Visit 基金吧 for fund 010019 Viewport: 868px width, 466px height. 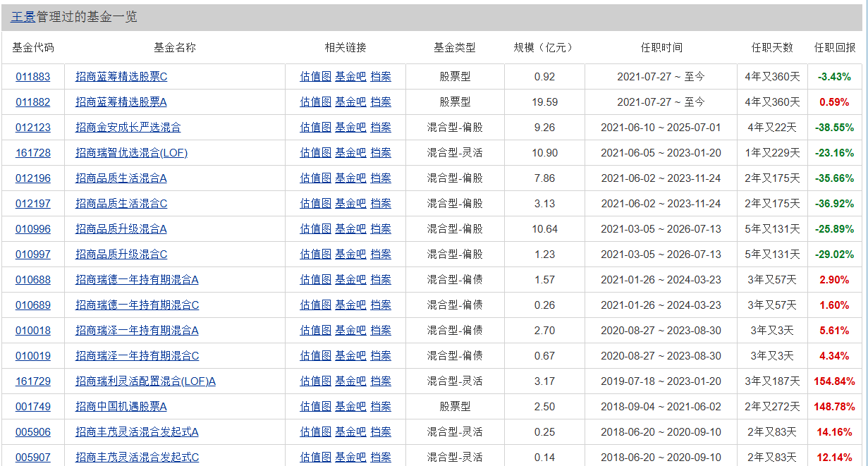pos(350,356)
